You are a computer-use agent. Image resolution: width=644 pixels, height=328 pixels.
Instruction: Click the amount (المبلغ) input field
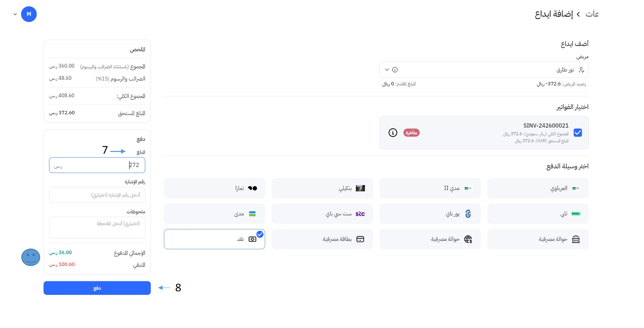(x=97, y=165)
